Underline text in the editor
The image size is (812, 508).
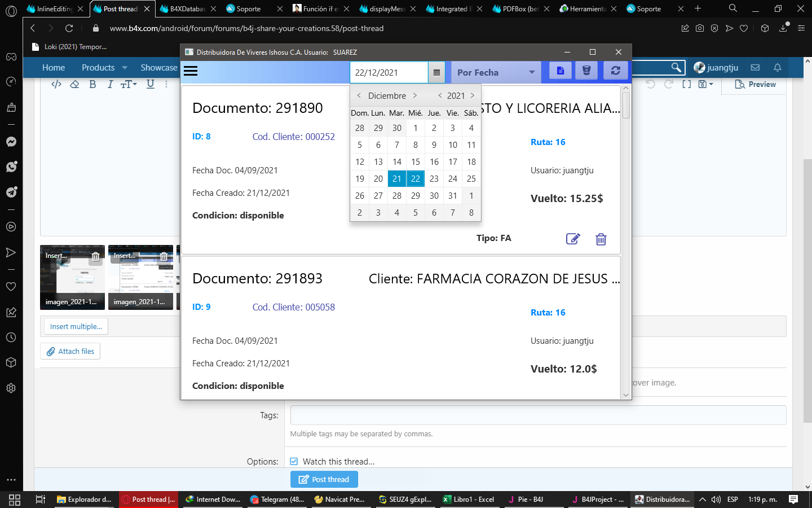tap(151, 84)
